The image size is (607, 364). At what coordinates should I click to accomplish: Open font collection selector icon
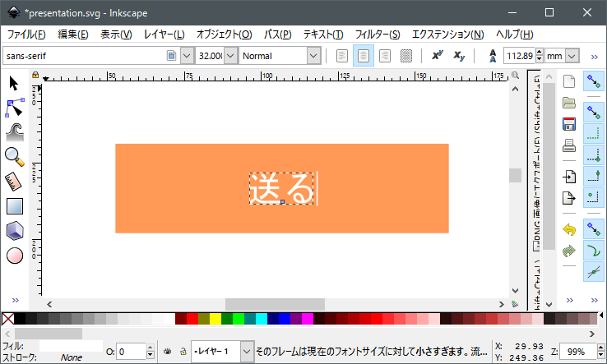(x=171, y=56)
